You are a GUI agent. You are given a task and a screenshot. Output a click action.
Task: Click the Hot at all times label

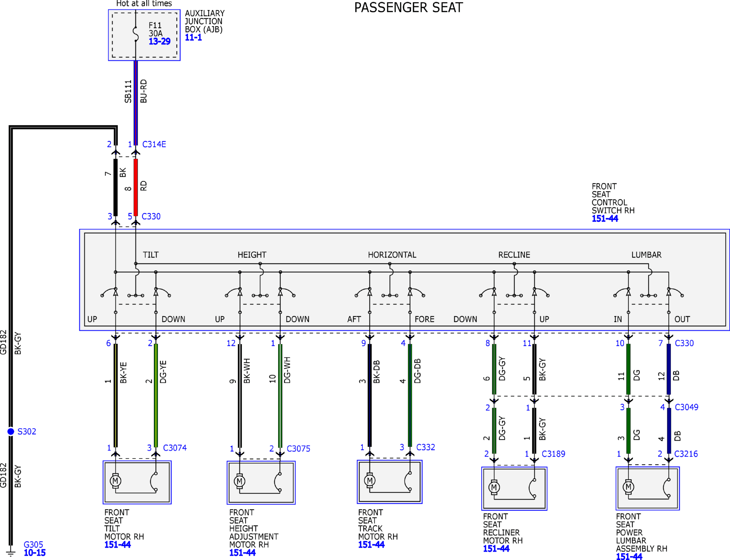[x=144, y=4]
